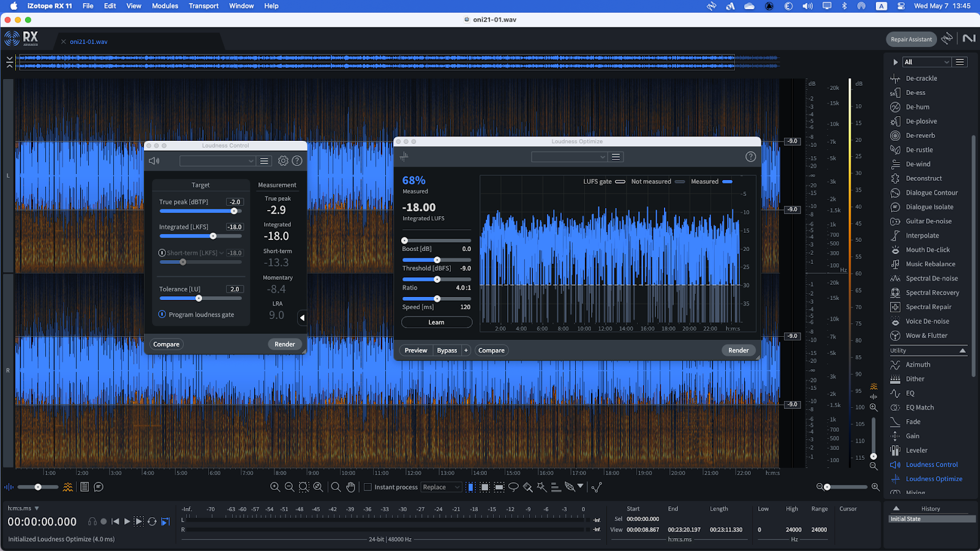Screen dimensions: 980x551
Task: Enable the Instant process checkbox
Action: tap(368, 487)
